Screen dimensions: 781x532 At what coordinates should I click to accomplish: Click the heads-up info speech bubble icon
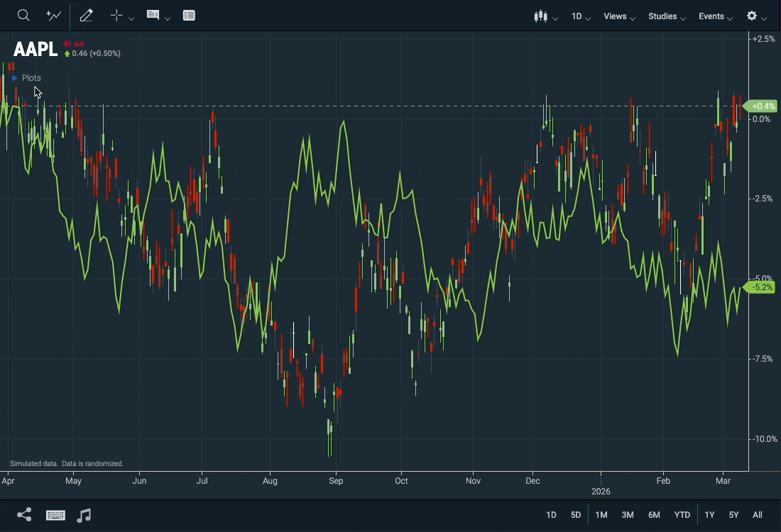[153, 16]
